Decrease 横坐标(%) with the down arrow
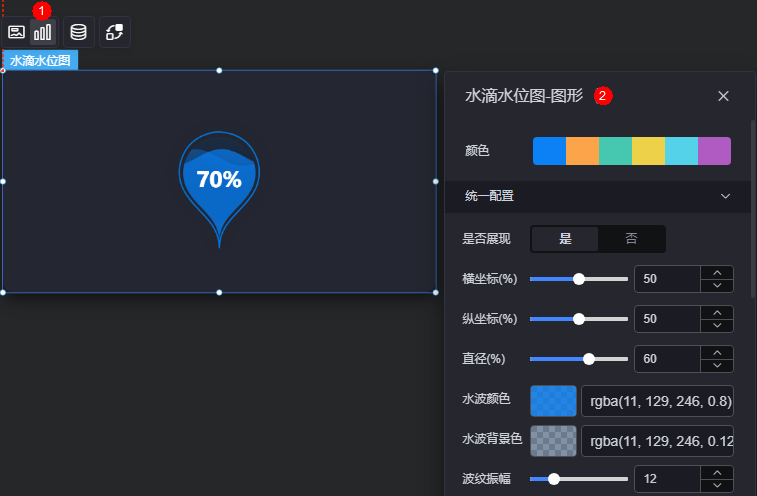This screenshot has height=496, width=757. pos(717,285)
